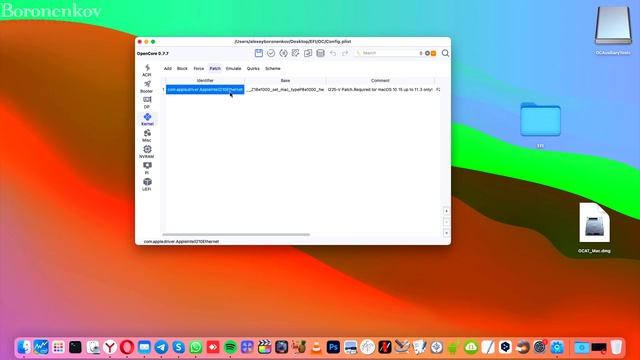This screenshot has height=360, width=640.
Task: Click the Redo arrow in the toolbar
Action: click(345, 53)
